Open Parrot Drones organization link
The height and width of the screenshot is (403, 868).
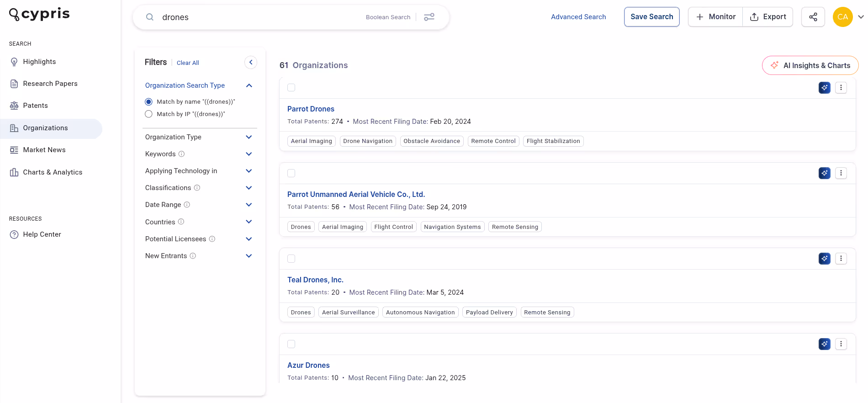click(311, 109)
